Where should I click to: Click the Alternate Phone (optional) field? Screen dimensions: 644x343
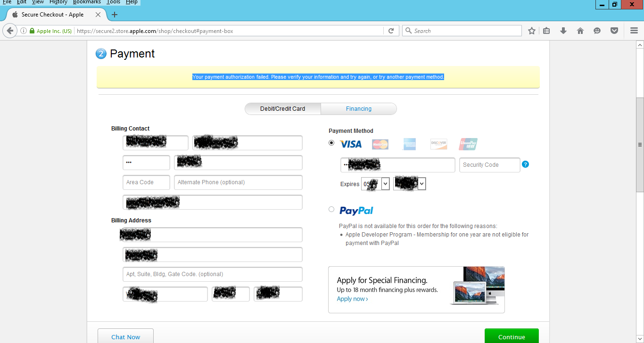click(x=238, y=182)
